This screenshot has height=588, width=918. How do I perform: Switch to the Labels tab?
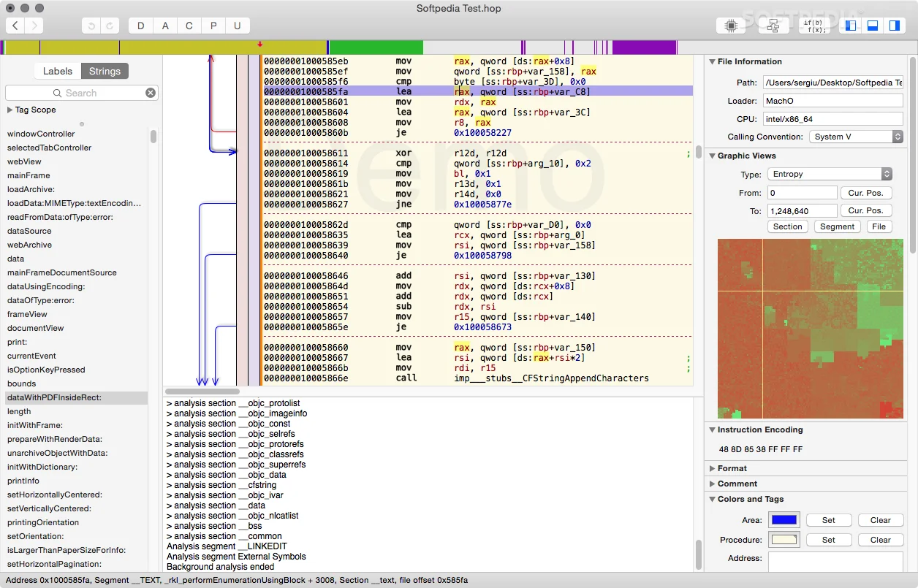click(57, 71)
